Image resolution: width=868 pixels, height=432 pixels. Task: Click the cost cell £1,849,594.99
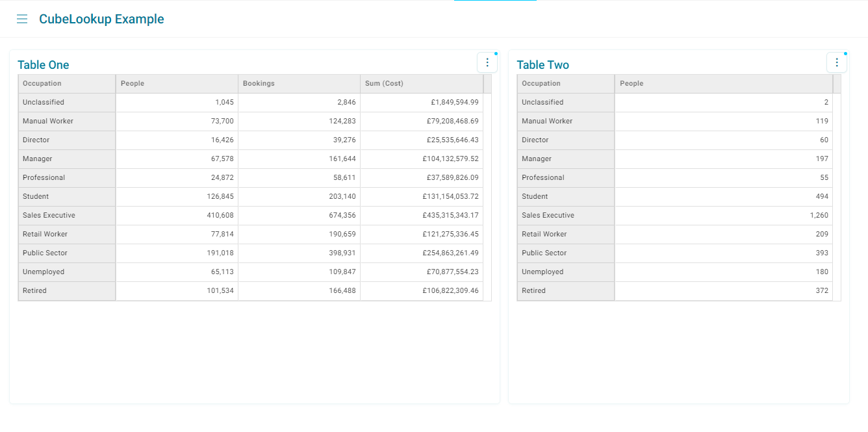point(422,103)
